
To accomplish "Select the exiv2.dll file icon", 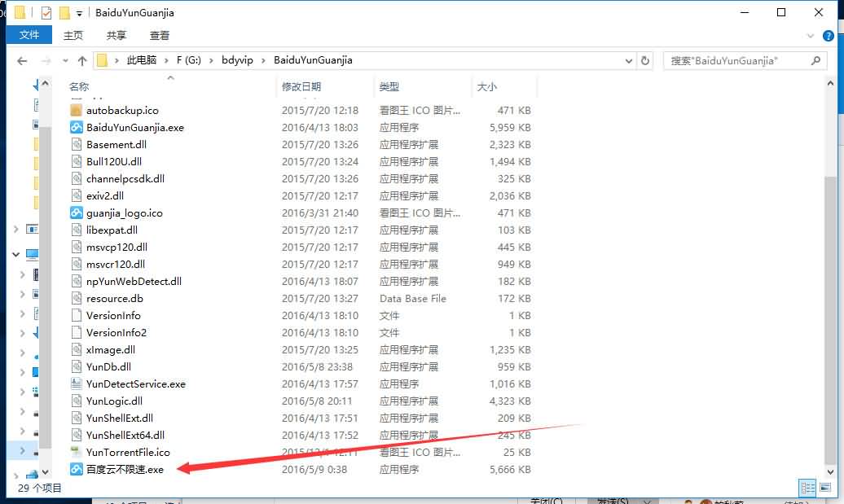I will [x=77, y=195].
